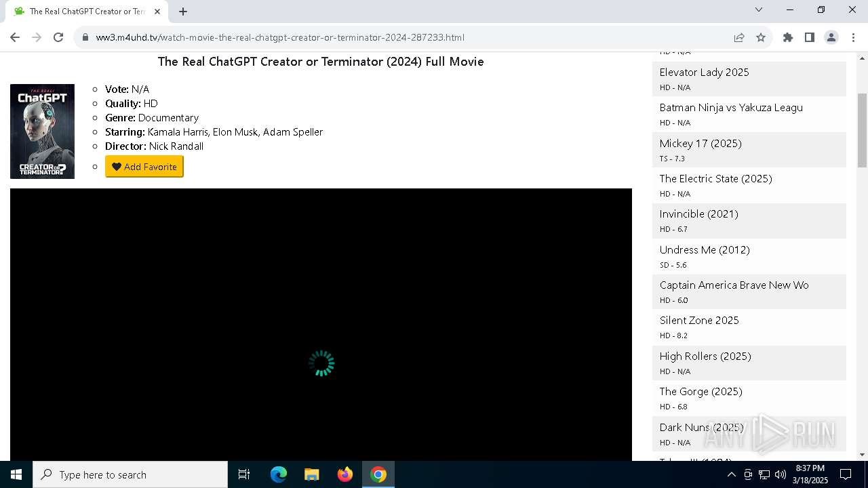Image resolution: width=868 pixels, height=488 pixels.
Task: Open the Windows Start menu
Action: click(16, 474)
